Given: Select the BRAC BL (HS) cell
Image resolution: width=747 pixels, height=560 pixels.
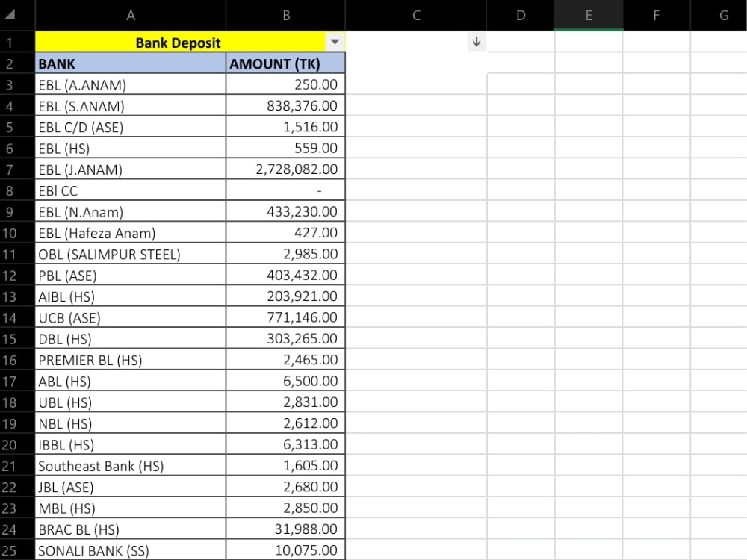Looking at the screenshot, I should [131, 529].
